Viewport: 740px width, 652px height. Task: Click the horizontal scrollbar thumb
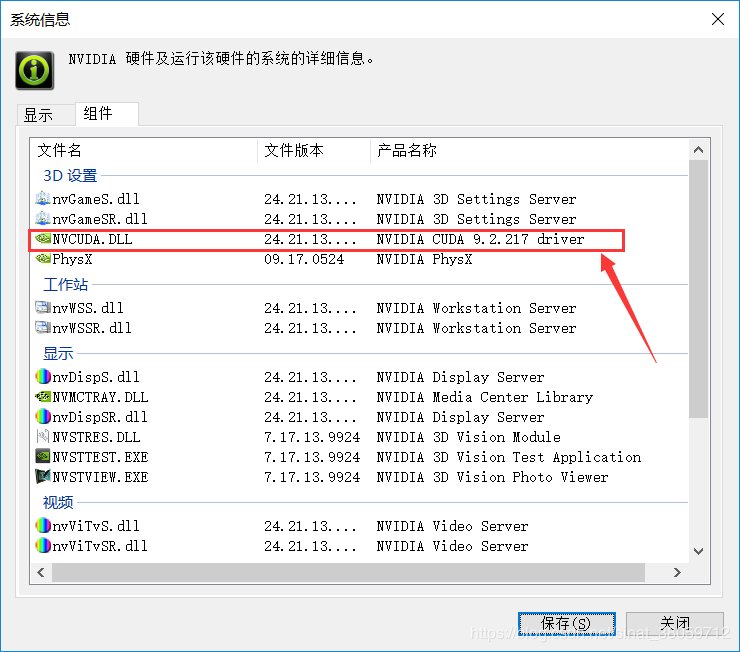348,572
